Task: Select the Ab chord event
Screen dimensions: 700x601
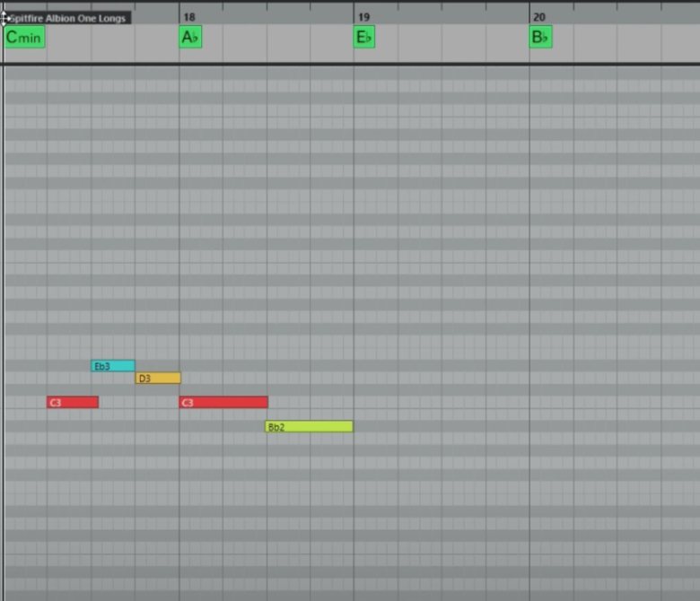Action: pos(190,37)
